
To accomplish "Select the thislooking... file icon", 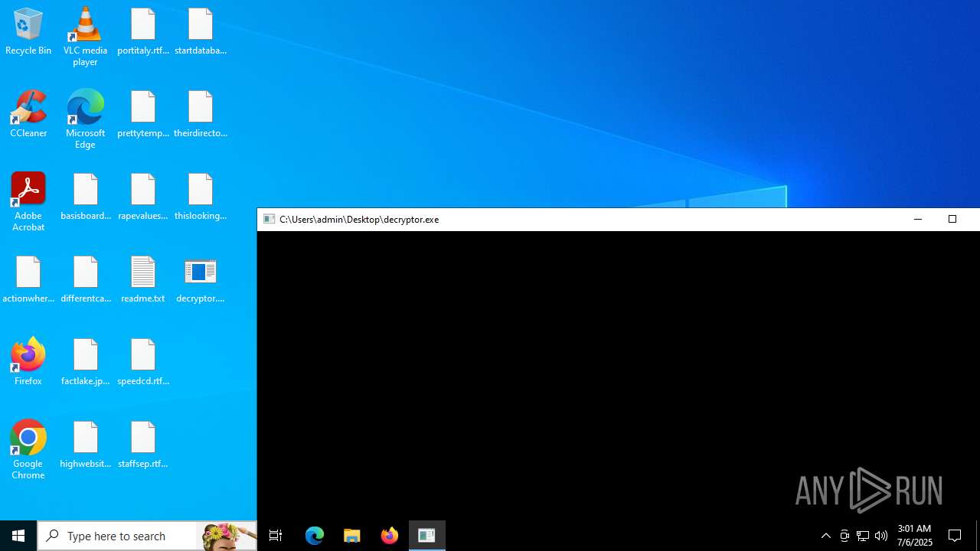I will 201,197.
